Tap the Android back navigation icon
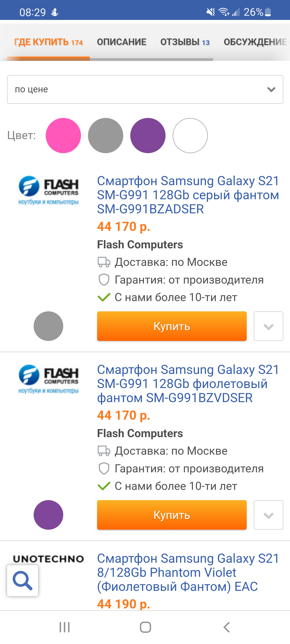Image resolution: width=290 pixels, height=644 pixels. (x=226, y=627)
